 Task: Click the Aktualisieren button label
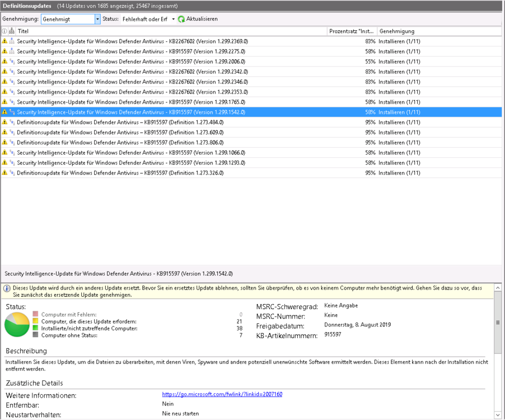click(x=202, y=19)
